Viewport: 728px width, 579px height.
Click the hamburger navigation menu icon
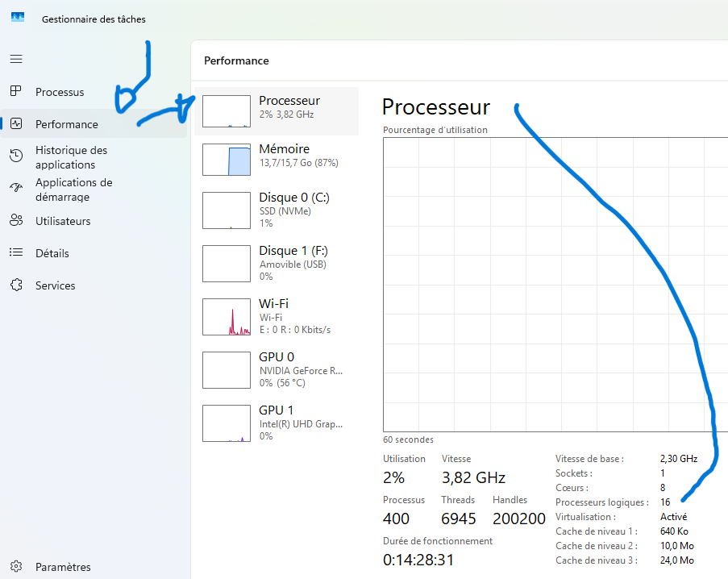coord(16,59)
